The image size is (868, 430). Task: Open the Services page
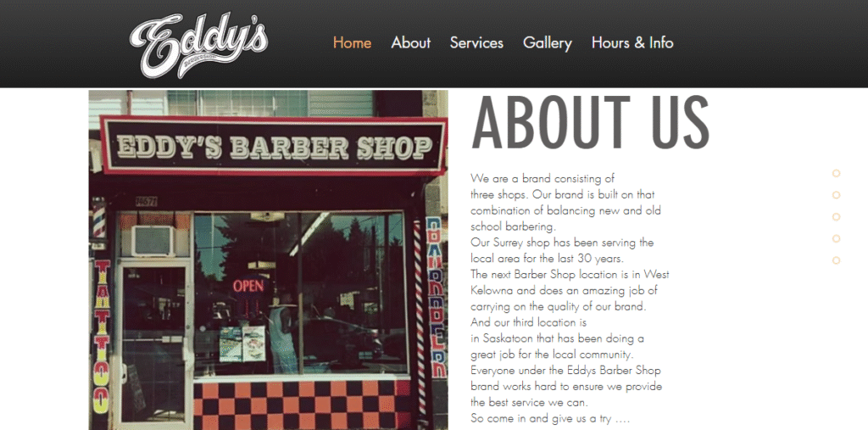point(476,42)
